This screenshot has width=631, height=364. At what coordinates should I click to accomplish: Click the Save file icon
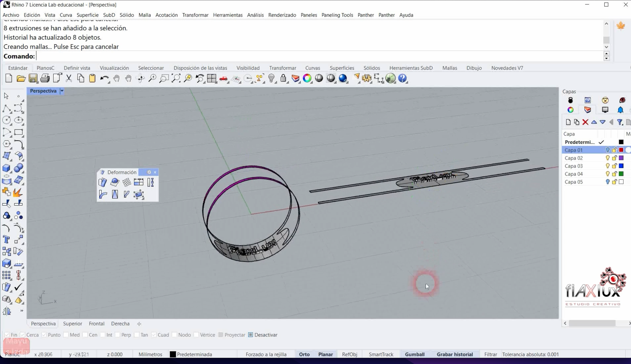coord(33,78)
